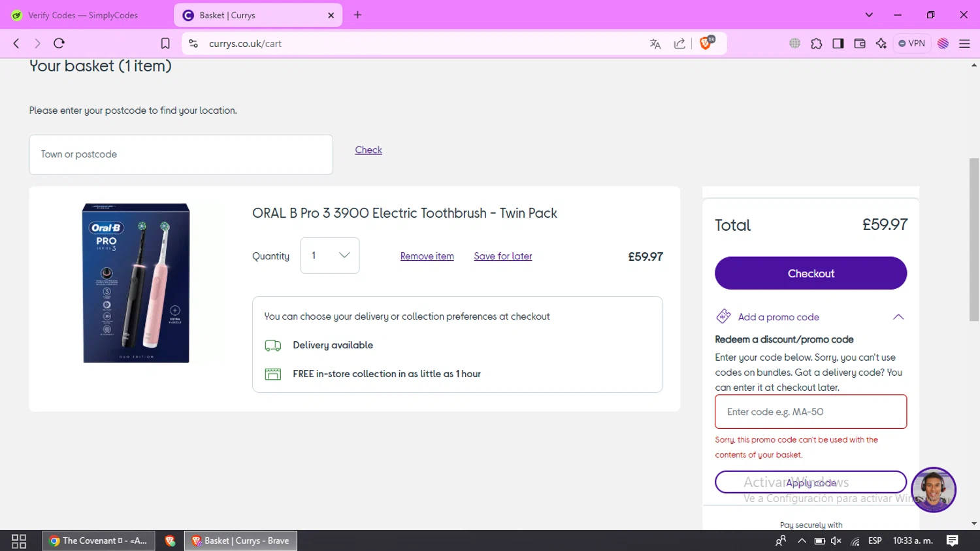
Task: Click the Brave icon in taskbar
Action: coord(170,541)
